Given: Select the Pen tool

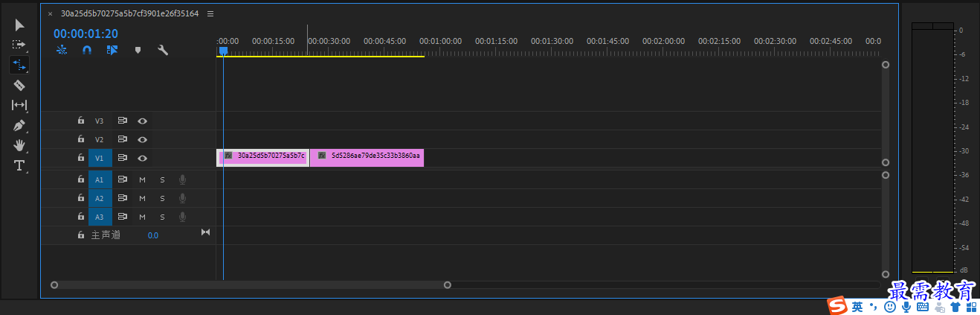Looking at the screenshot, I should coord(19,125).
